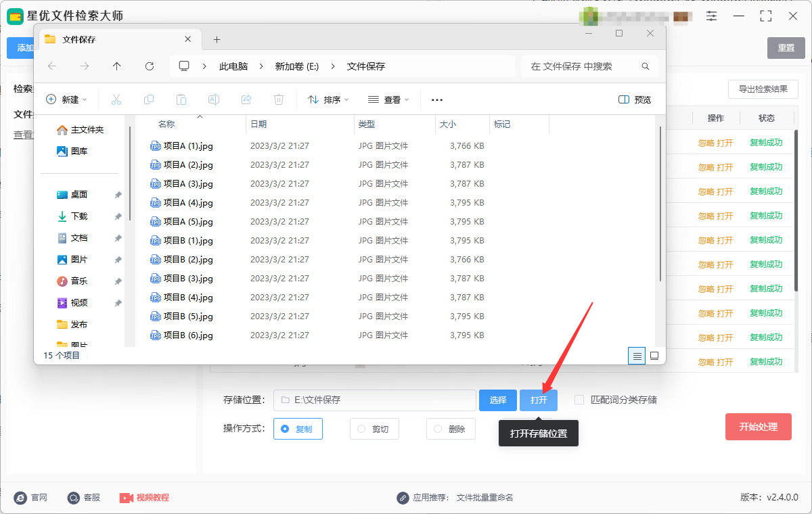The width and height of the screenshot is (812, 514).
Task: Select the 剪切 operation mode
Action: coord(374,429)
